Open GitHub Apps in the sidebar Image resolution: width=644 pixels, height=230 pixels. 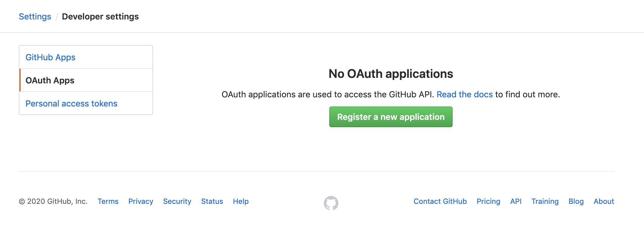[50, 57]
